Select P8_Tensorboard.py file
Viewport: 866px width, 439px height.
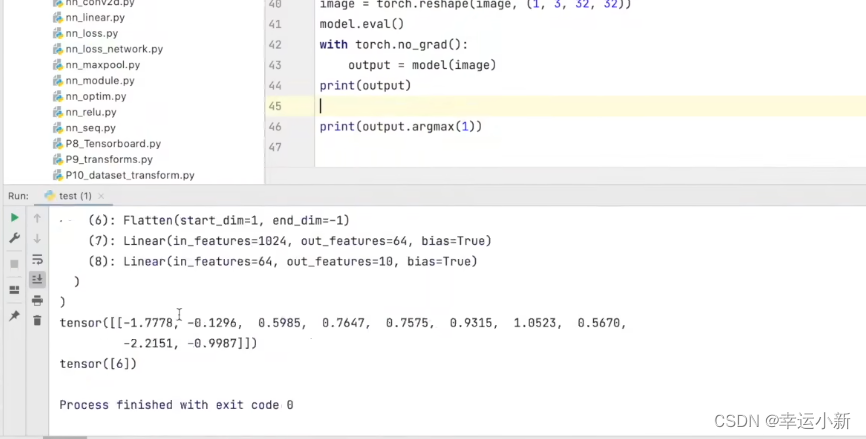pos(113,144)
